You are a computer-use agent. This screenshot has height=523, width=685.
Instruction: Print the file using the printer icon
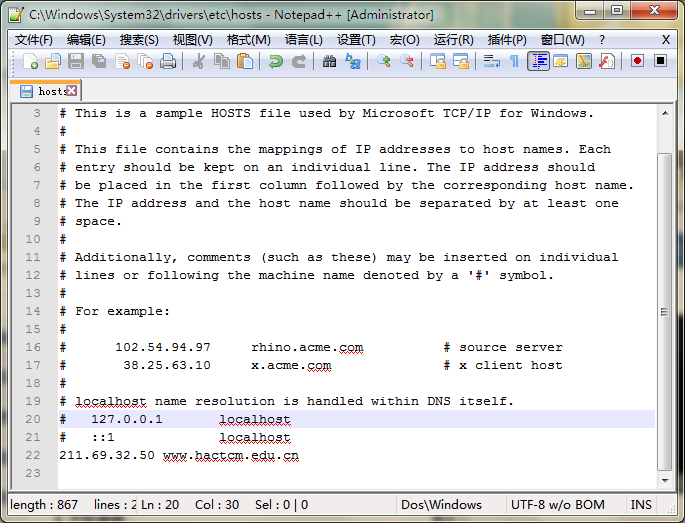pos(168,62)
